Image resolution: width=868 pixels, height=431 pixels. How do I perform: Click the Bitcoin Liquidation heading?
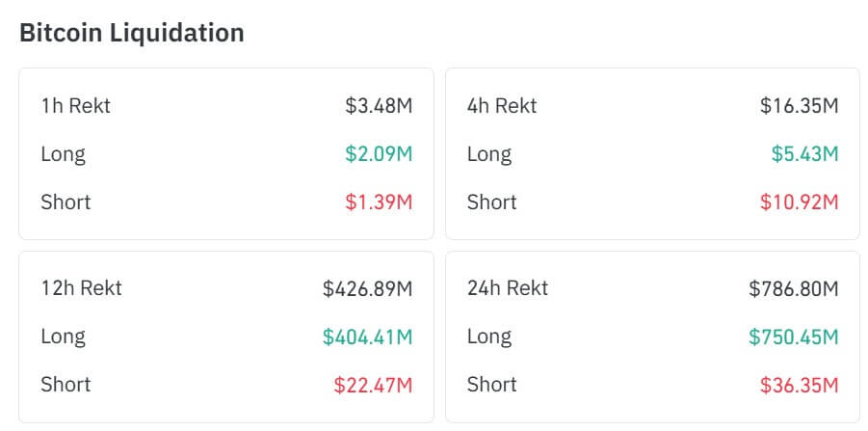[131, 33]
